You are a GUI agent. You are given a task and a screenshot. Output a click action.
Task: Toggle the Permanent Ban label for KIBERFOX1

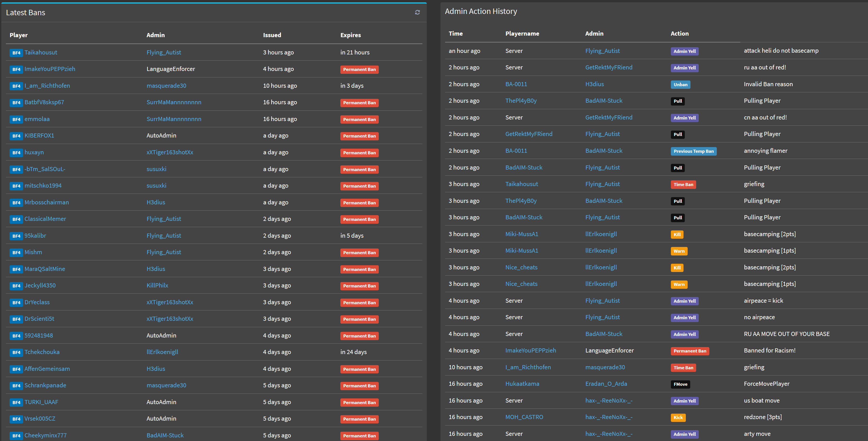(359, 135)
